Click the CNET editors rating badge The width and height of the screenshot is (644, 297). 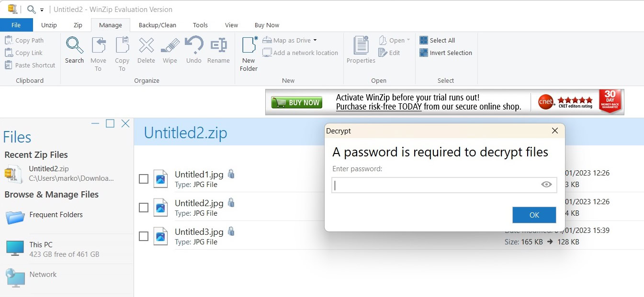tap(566, 102)
